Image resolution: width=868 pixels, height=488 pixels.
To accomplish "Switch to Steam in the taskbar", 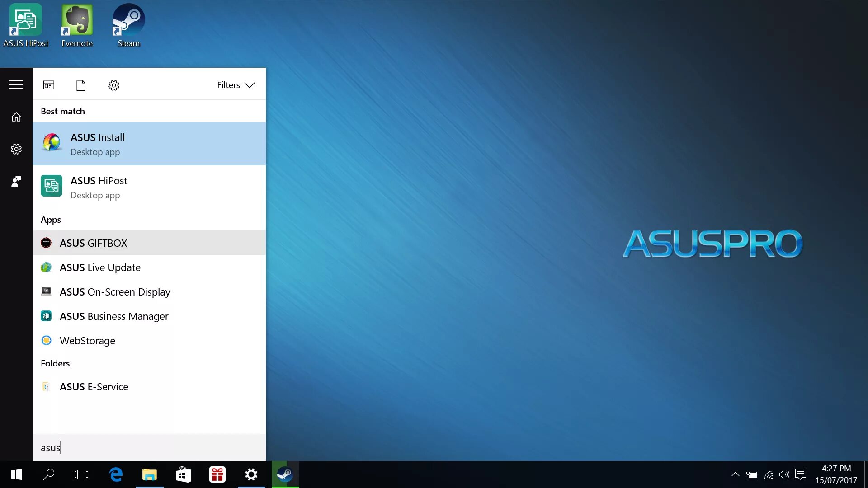I will [x=285, y=474].
